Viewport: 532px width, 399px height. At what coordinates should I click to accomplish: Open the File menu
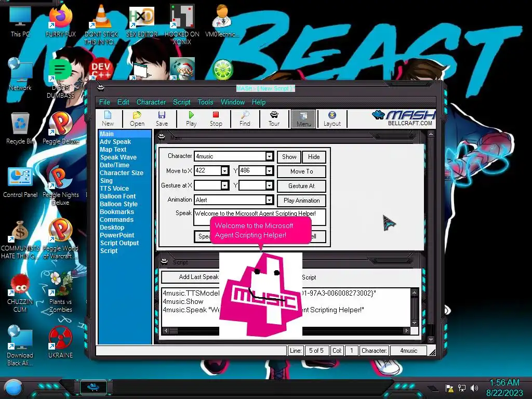click(x=104, y=102)
